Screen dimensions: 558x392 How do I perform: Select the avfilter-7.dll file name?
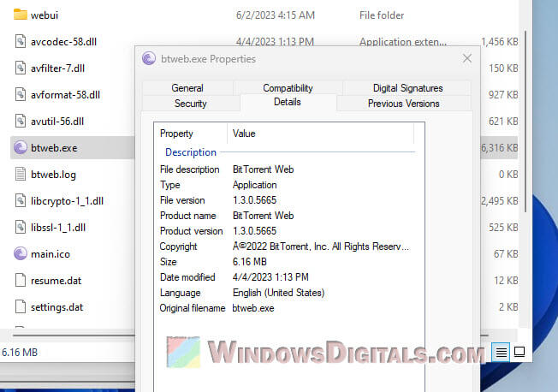click(57, 68)
